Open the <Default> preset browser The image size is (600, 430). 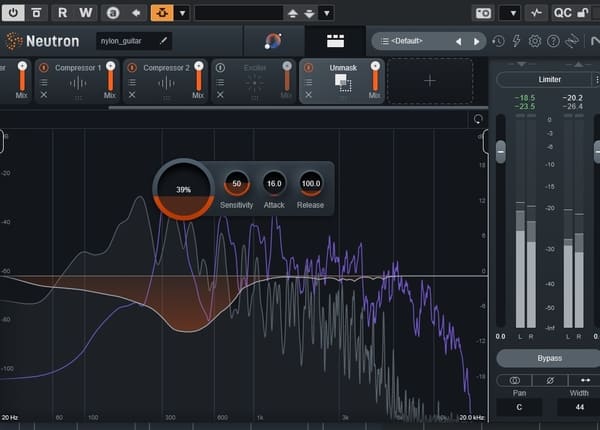click(x=407, y=41)
